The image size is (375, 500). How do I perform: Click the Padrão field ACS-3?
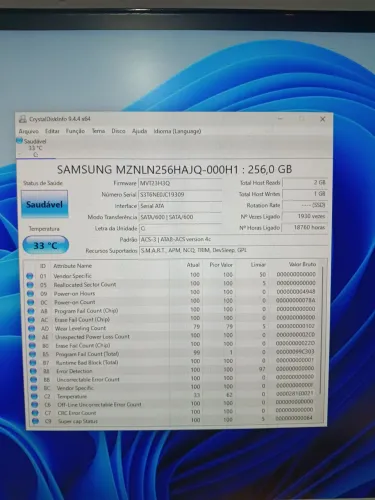pyautogui.click(x=233, y=239)
